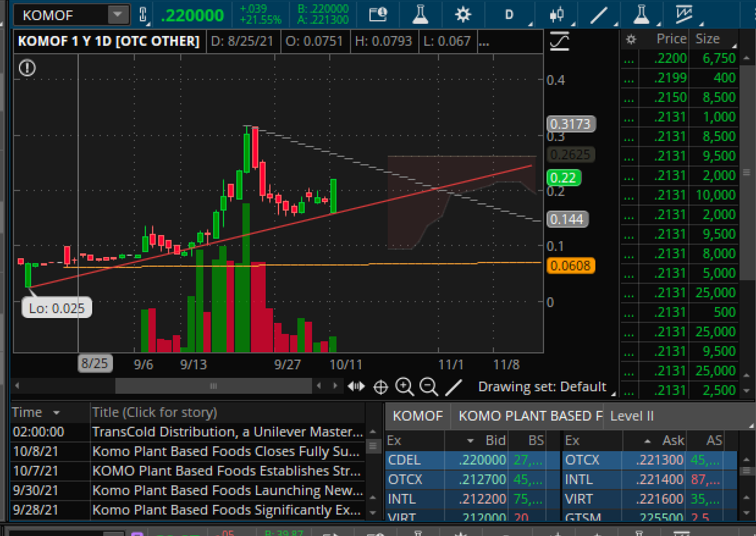Click the small right step arrow by scrollbar
The width and height of the screenshot is (756, 536).
click(335, 386)
